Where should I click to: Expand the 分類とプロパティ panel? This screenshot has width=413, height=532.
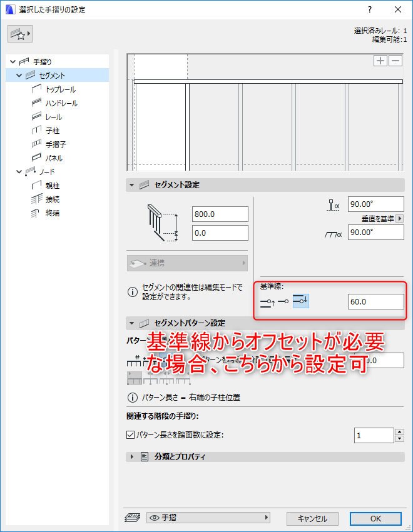[132, 457]
